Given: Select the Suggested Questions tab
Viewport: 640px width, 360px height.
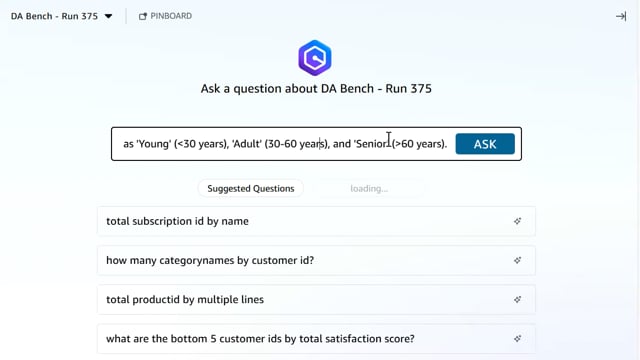Looking at the screenshot, I should pos(251,189).
